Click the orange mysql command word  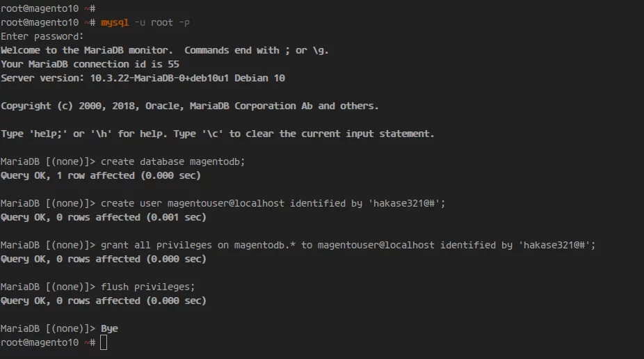click(x=115, y=22)
